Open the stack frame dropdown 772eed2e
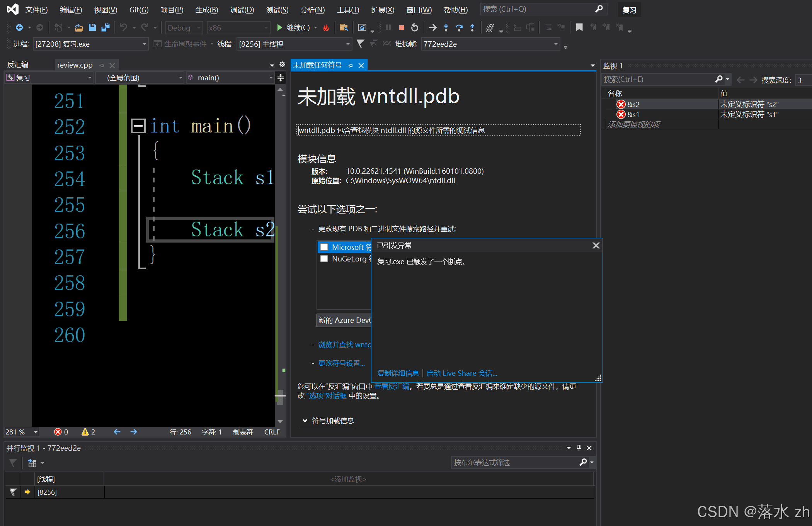The width and height of the screenshot is (812, 526). [490, 44]
